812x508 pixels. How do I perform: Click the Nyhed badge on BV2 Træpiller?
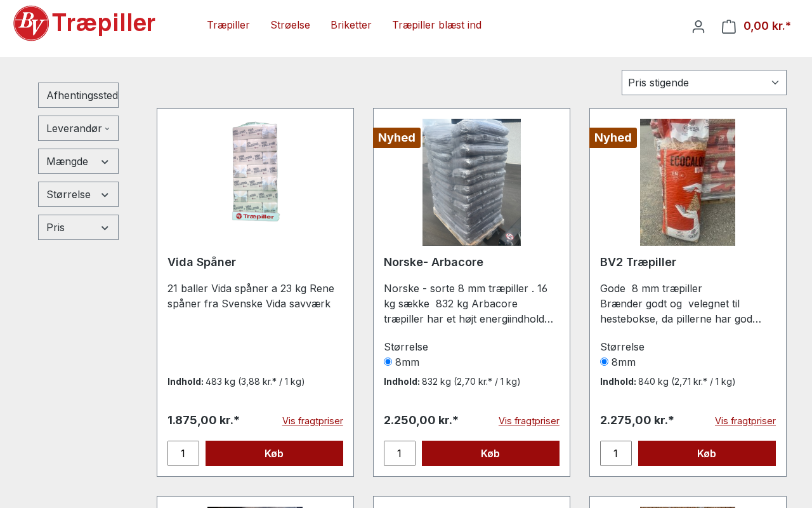[613, 138]
